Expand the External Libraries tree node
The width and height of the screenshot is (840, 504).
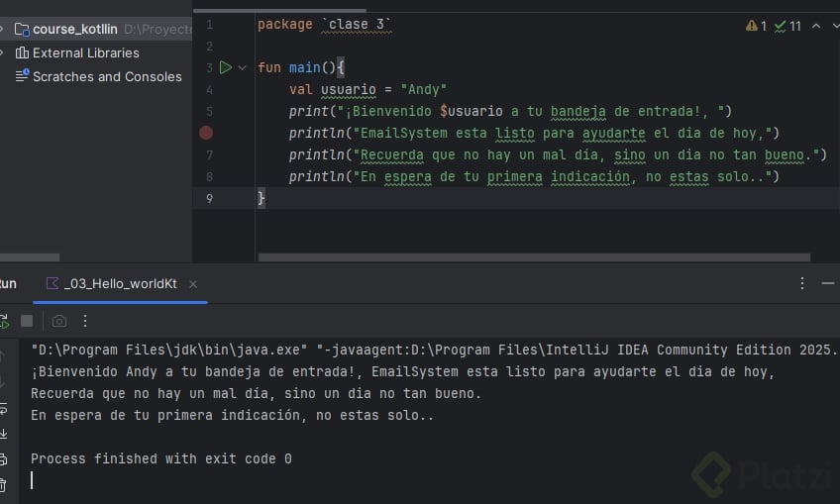[3, 52]
